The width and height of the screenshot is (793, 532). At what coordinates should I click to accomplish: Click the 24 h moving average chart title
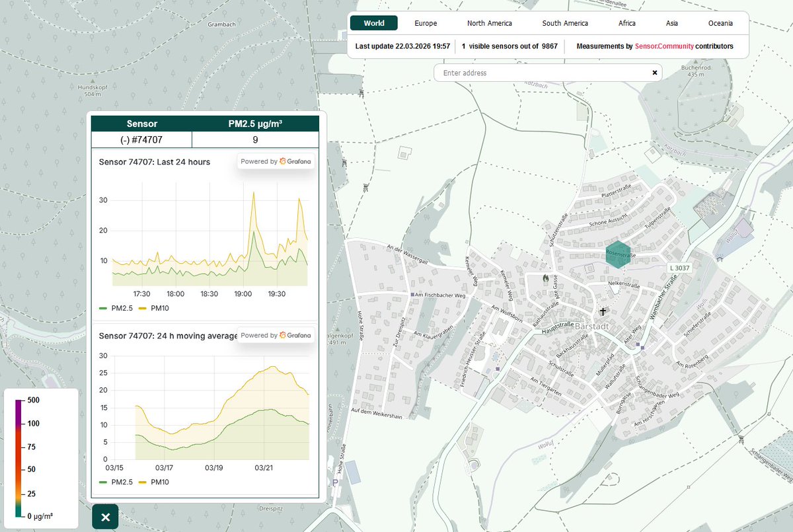168,336
